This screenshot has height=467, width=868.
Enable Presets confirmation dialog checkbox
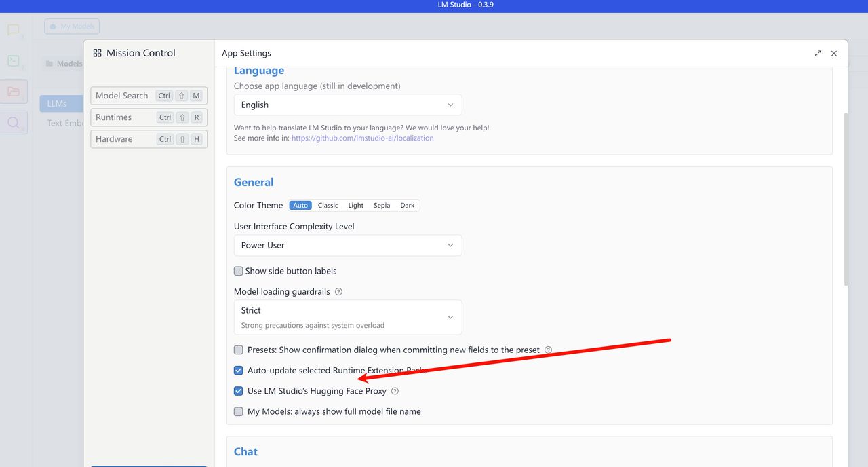[238, 350]
